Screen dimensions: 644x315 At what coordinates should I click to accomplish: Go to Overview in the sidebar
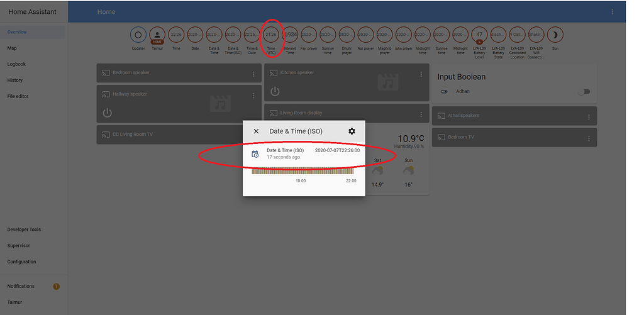click(33, 32)
